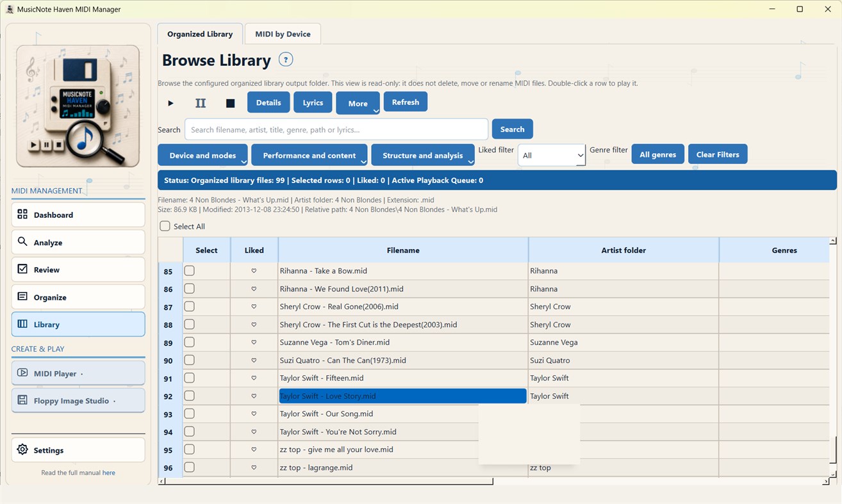
Task: Expand the Structure and analysis dropdown
Action: pyautogui.click(x=423, y=155)
